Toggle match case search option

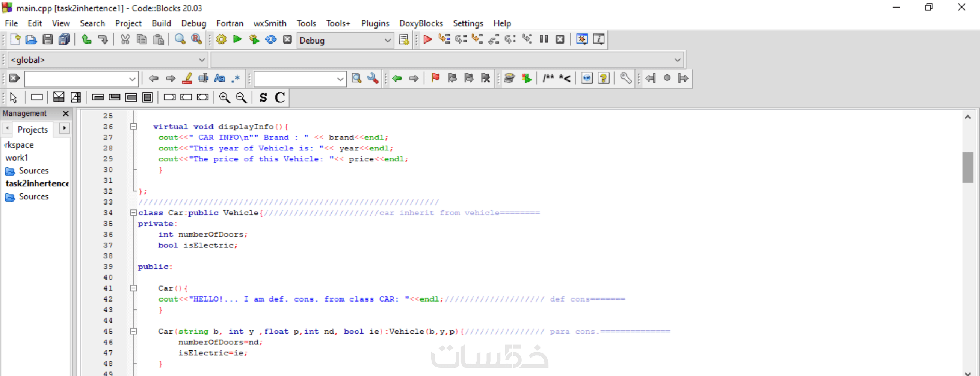pos(219,78)
